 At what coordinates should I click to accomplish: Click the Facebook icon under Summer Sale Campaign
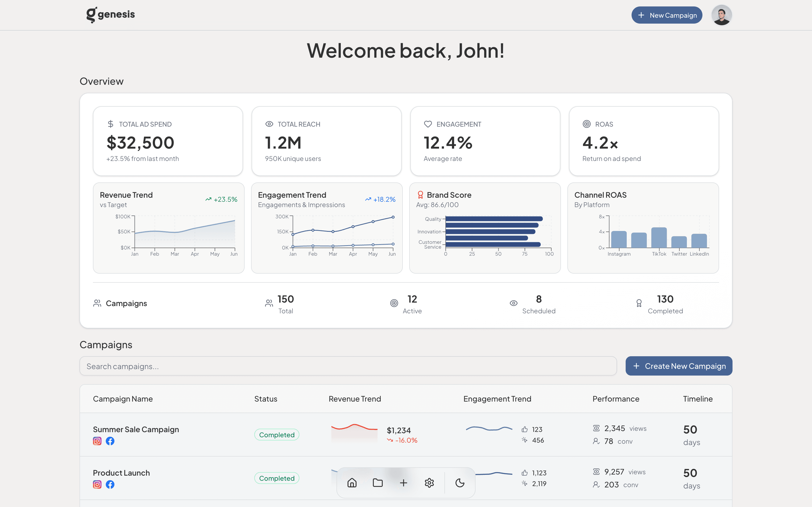click(x=110, y=441)
